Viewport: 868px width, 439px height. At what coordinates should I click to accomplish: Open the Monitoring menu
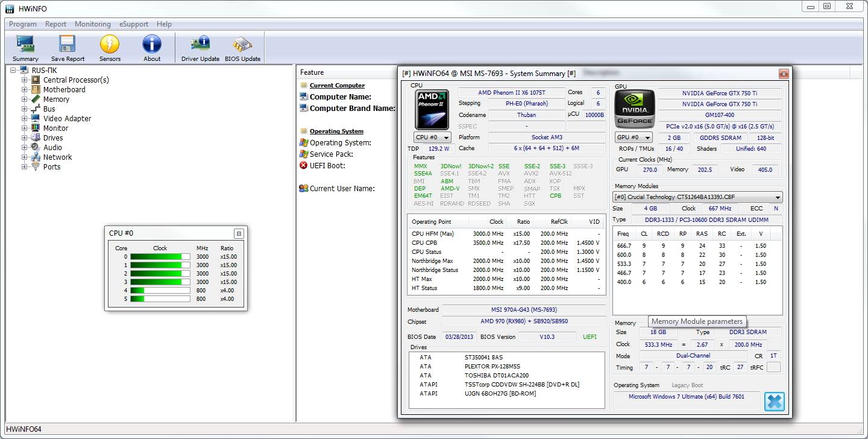(x=92, y=24)
